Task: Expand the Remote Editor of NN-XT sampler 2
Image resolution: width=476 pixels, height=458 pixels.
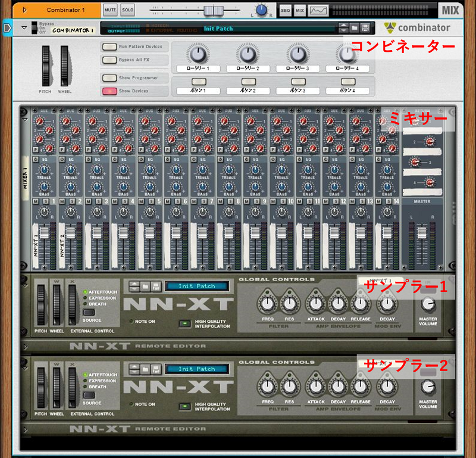Action: pyautogui.click(x=26, y=429)
